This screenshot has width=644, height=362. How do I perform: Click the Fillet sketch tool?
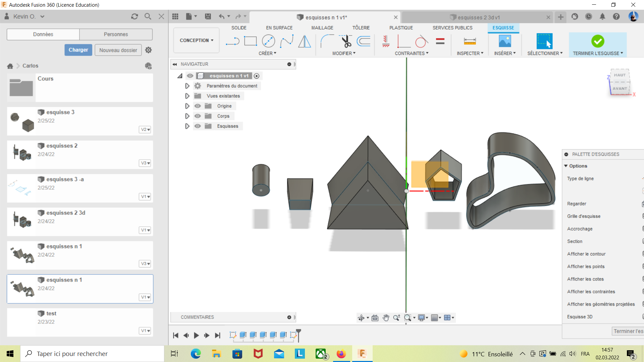(327, 41)
